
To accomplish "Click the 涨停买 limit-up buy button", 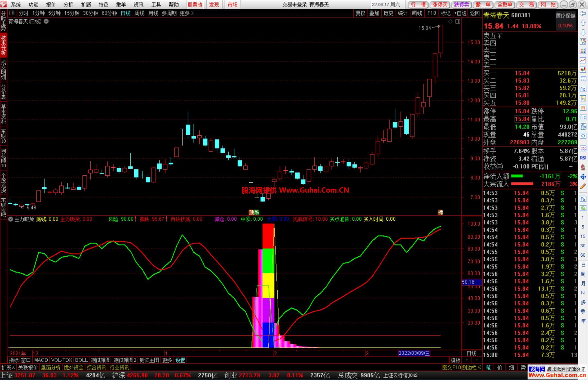I will pos(440,5).
